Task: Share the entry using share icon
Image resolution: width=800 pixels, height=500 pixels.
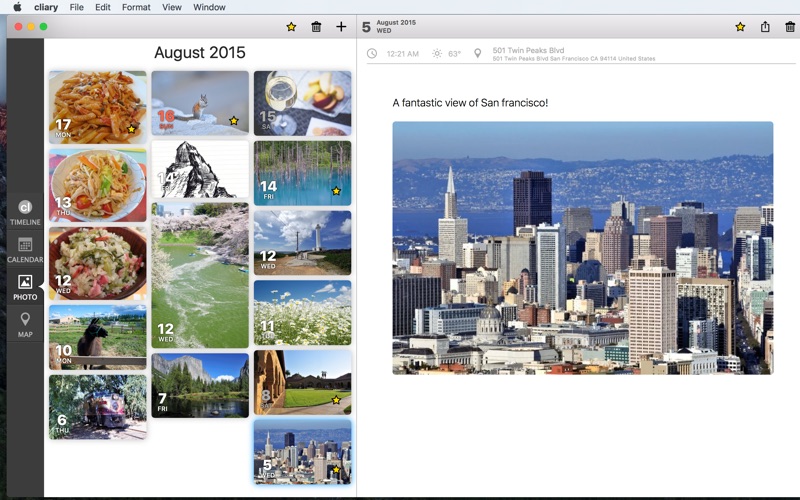Action: (x=765, y=27)
